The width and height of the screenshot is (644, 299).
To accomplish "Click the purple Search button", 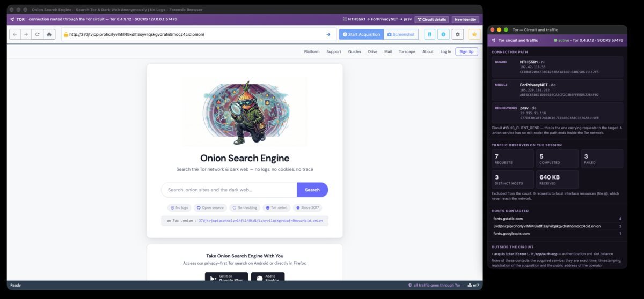I will (312, 190).
